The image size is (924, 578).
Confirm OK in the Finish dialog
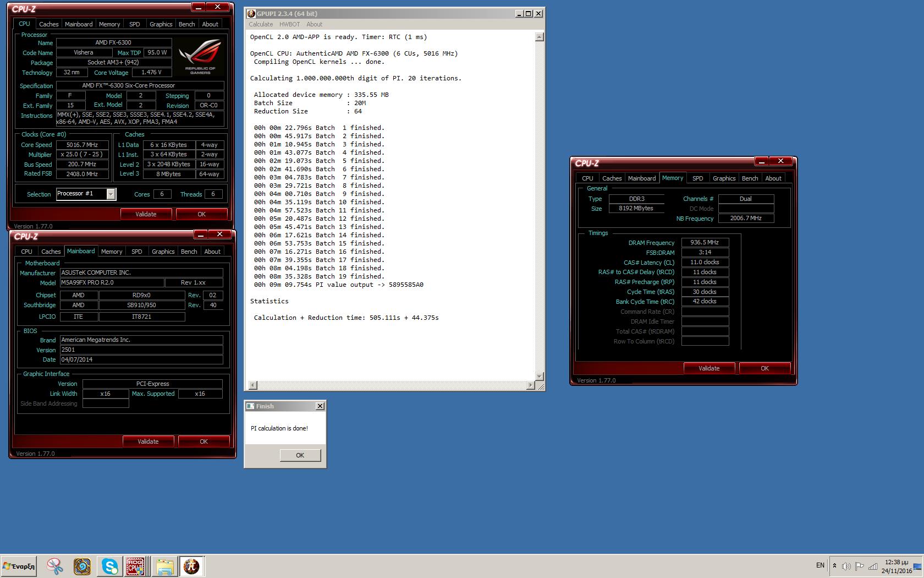point(300,455)
